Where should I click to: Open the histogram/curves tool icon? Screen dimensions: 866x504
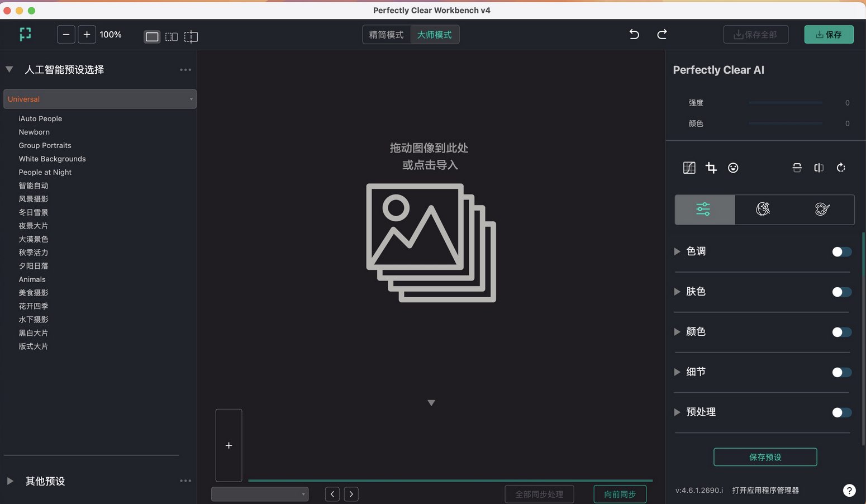[x=689, y=168]
